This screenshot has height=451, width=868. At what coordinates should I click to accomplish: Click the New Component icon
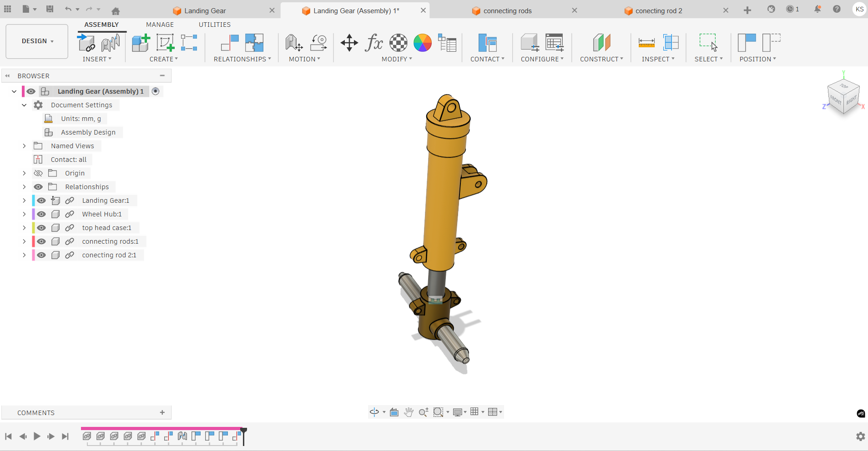(141, 43)
